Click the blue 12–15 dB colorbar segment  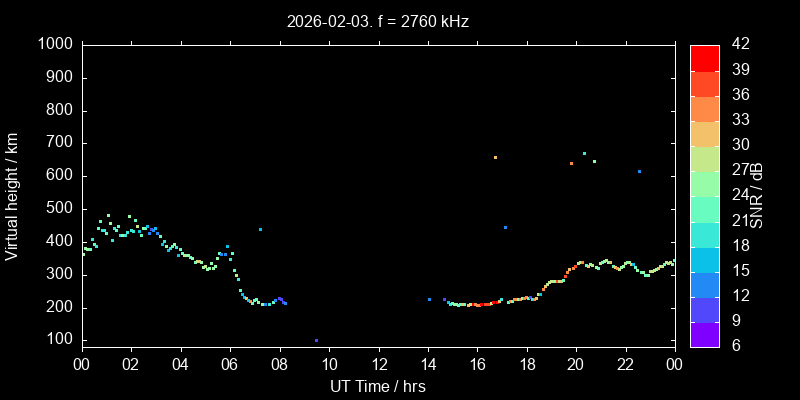pos(705,283)
